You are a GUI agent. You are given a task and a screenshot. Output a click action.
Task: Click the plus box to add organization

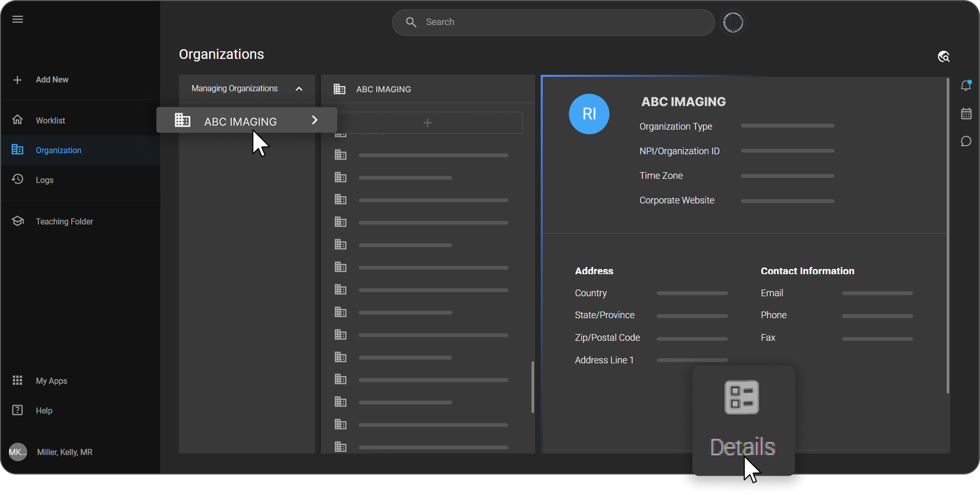click(x=427, y=123)
